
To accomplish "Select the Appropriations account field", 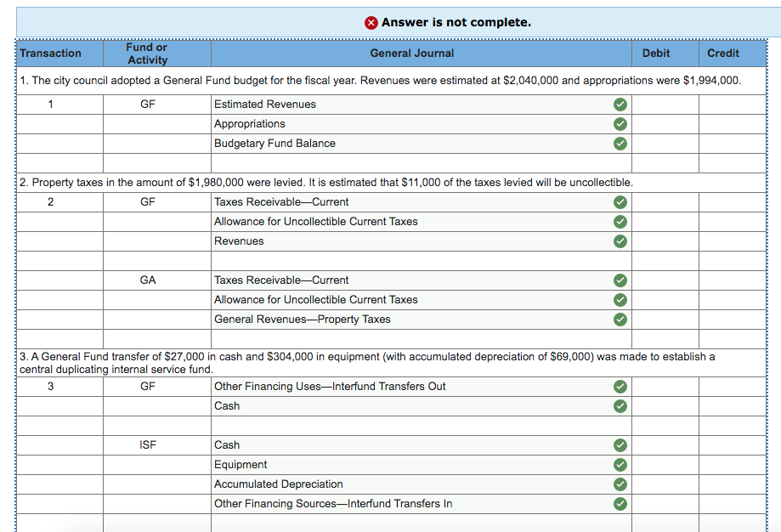I will click(422, 124).
